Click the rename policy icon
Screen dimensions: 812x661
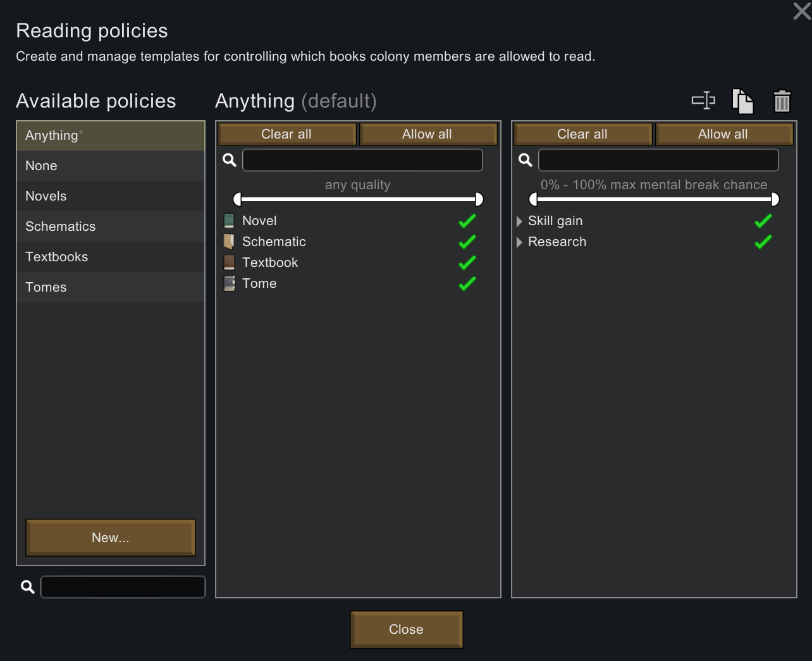point(703,101)
